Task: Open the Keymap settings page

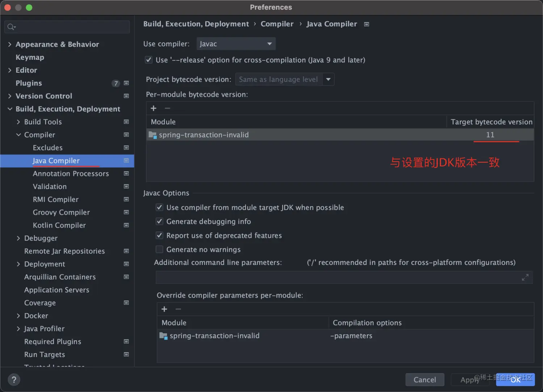Action: tap(30, 57)
